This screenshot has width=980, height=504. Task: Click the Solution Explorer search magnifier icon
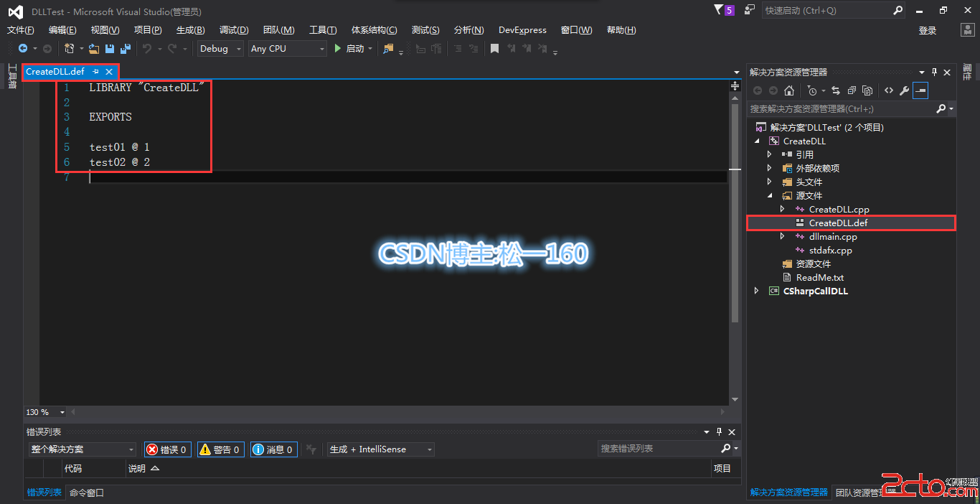point(941,109)
